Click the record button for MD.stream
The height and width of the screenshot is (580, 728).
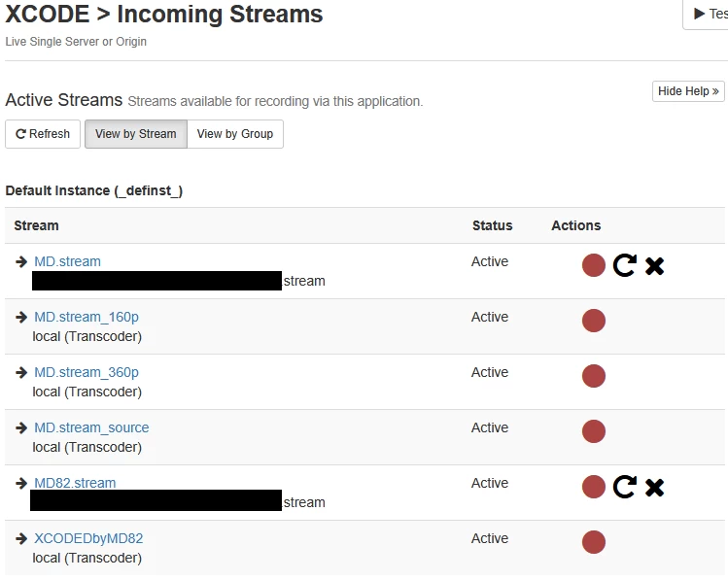pyautogui.click(x=593, y=265)
